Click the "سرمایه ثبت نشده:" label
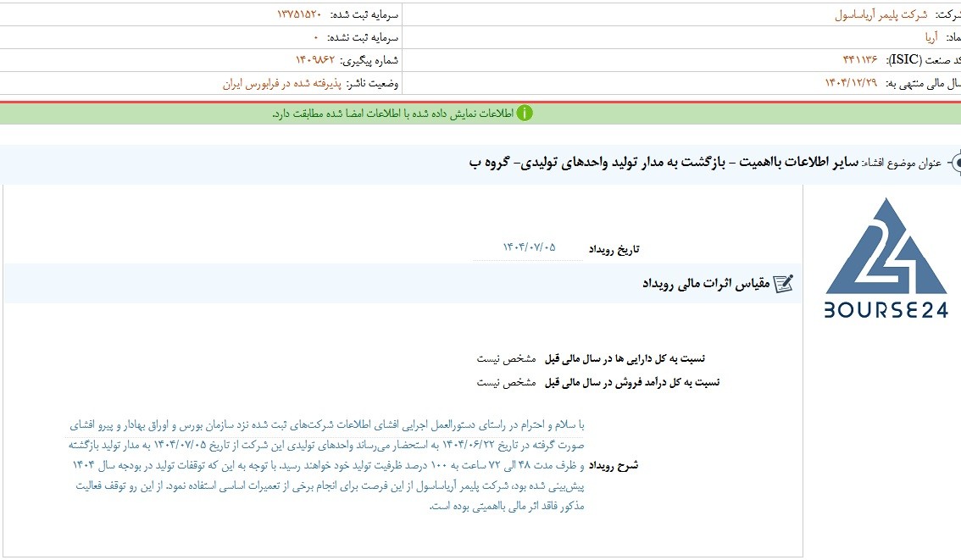The image size is (961, 560). tap(363, 38)
